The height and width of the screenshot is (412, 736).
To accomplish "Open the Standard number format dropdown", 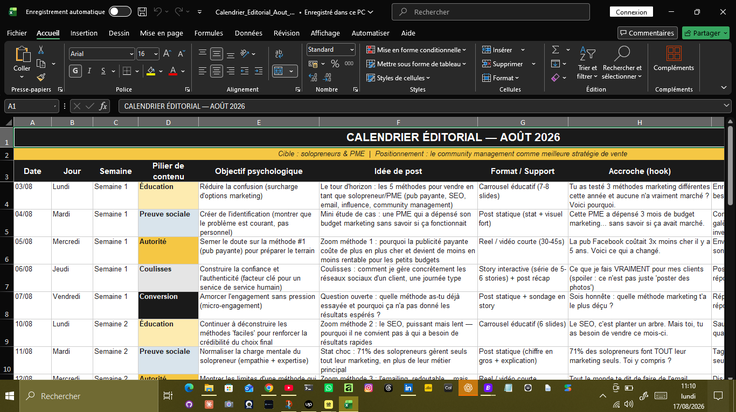I will (x=352, y=49).
